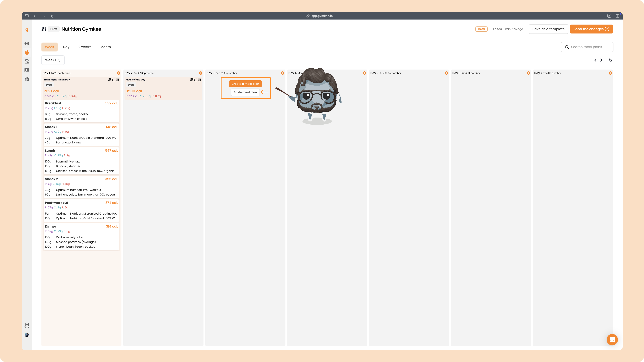Add a meal plan to Day 5
Screen dimensions: 644x362
(x=446, y=73)
